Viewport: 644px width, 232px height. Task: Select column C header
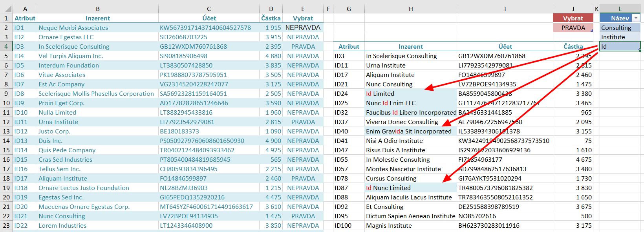pyautogui.click(x=209, y=9)
